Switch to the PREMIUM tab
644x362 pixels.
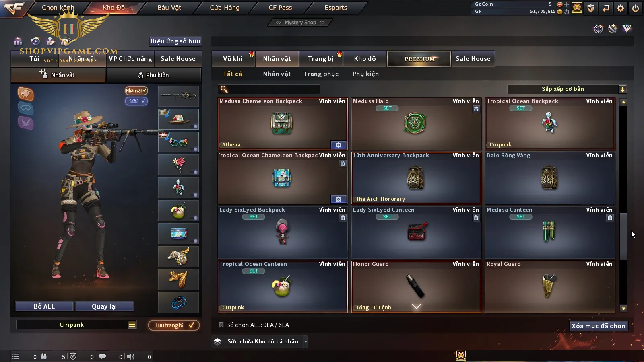[419, 59]
